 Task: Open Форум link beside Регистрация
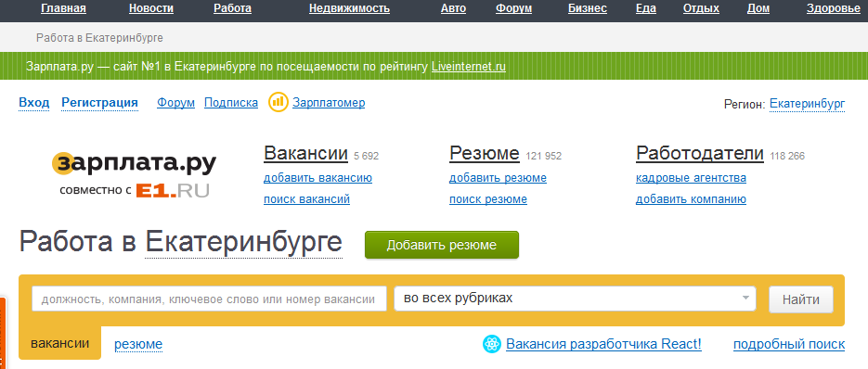point(176,102)
